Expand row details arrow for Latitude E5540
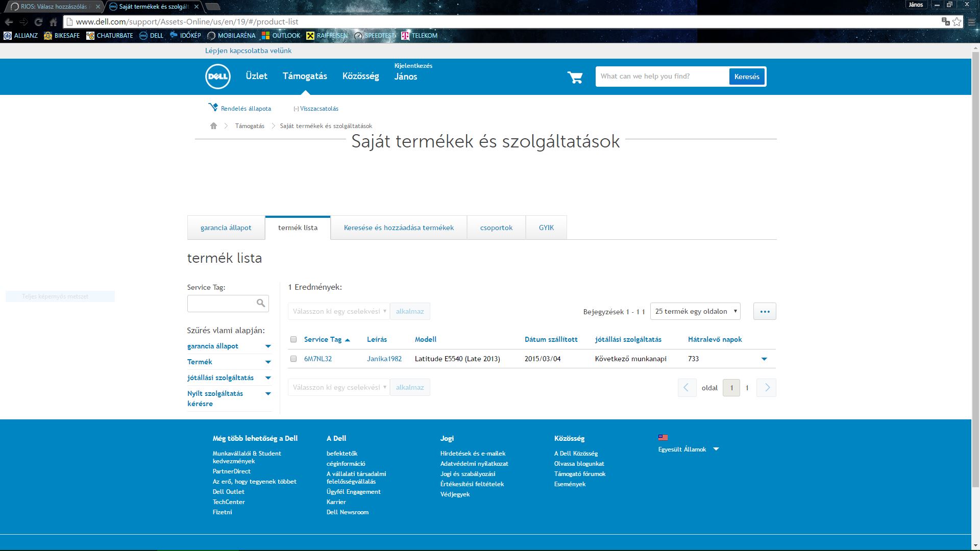The height and width of the screenshot is (551, 980). tap(764, 359)
